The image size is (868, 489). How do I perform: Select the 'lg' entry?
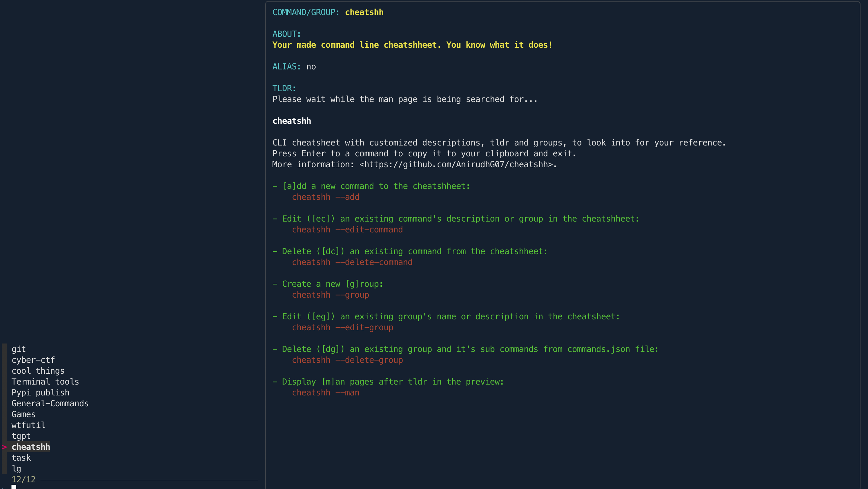pos(16,468)
